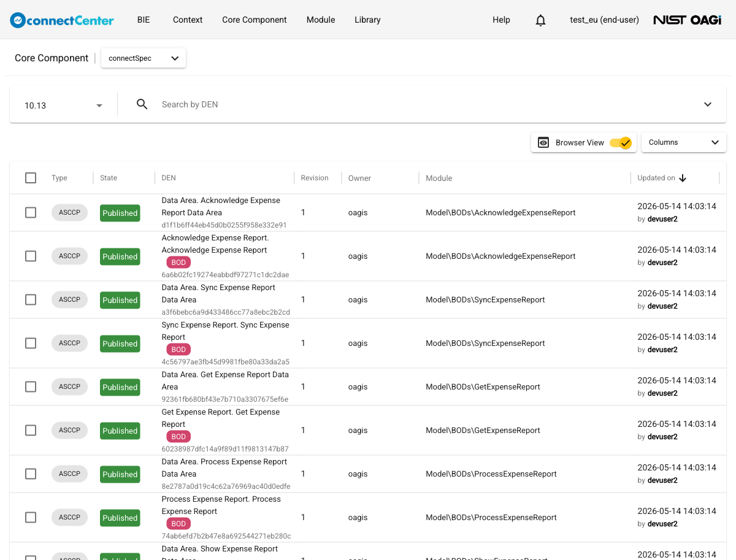Viewport: 736px width, 560px height.
Task: Check Process Expense Report BOD row checkbox
Action: (x=31, y=517)
